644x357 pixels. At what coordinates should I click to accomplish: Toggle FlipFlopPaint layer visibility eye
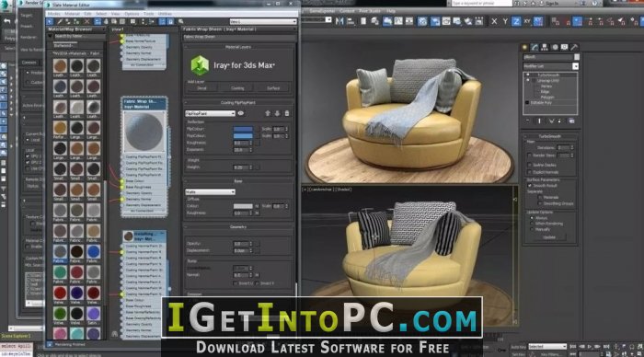coord(241,113)
